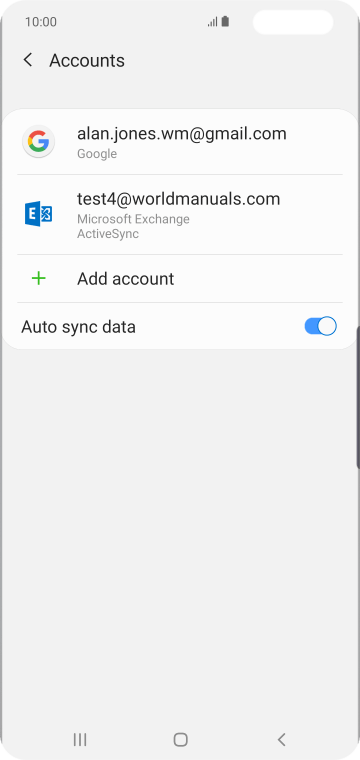Screen dimensions: 360x760
Task: Tap the Google subtitle under Gmail address
Action: 97,154
